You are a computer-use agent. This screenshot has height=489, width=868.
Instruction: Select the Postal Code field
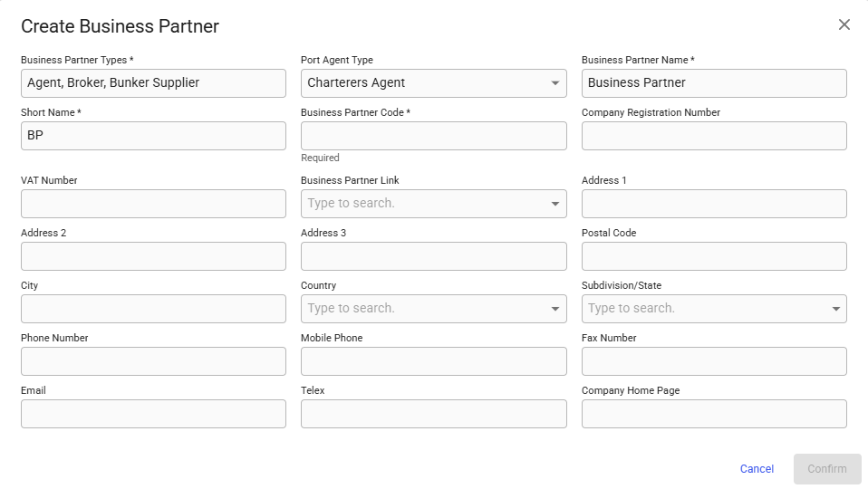pyautogui.click(x=713, y=256)
